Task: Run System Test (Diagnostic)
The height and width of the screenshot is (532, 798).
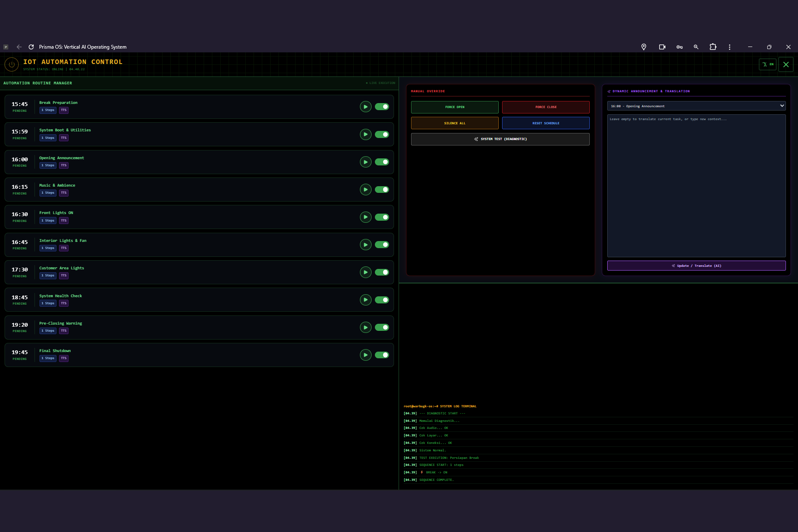Action: point(500,139)
